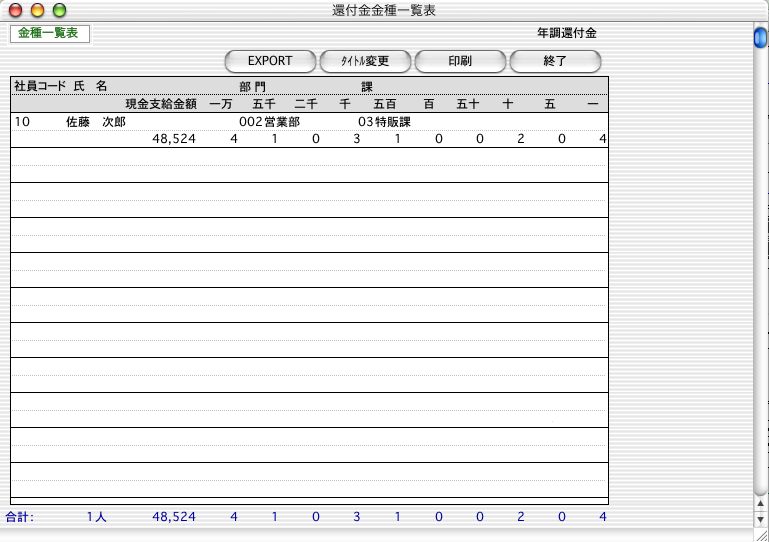Click the 印刷 print button
This screenshot has width=769, height=542.
point(460,61)
